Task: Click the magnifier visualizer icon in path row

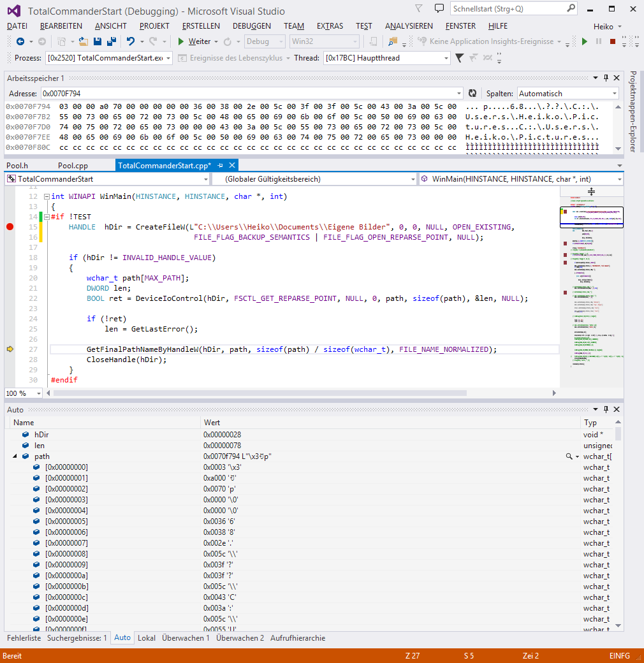Action: (569, 456)
